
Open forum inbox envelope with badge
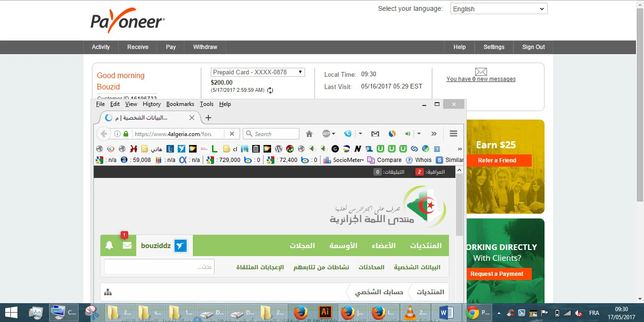tap(127, 245)
